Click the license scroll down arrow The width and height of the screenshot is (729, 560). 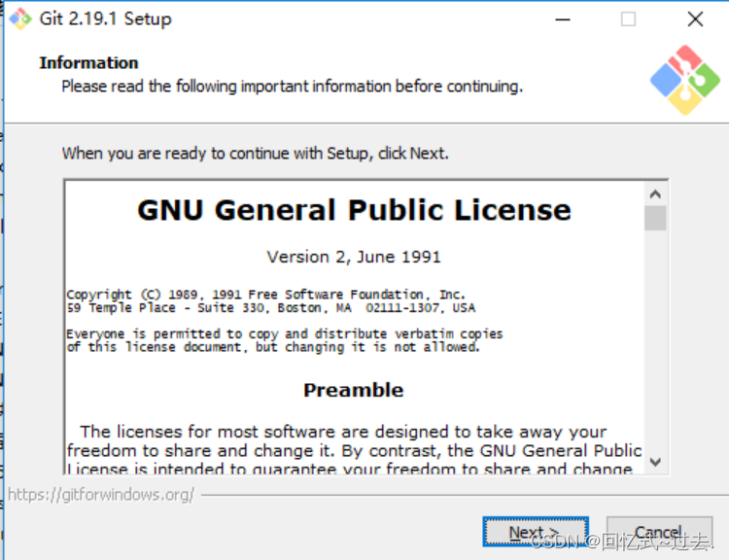[655, 462]
